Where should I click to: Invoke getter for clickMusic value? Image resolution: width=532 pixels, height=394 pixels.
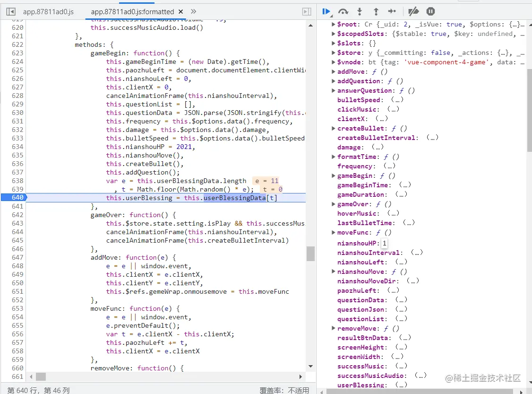coord(393,109)
